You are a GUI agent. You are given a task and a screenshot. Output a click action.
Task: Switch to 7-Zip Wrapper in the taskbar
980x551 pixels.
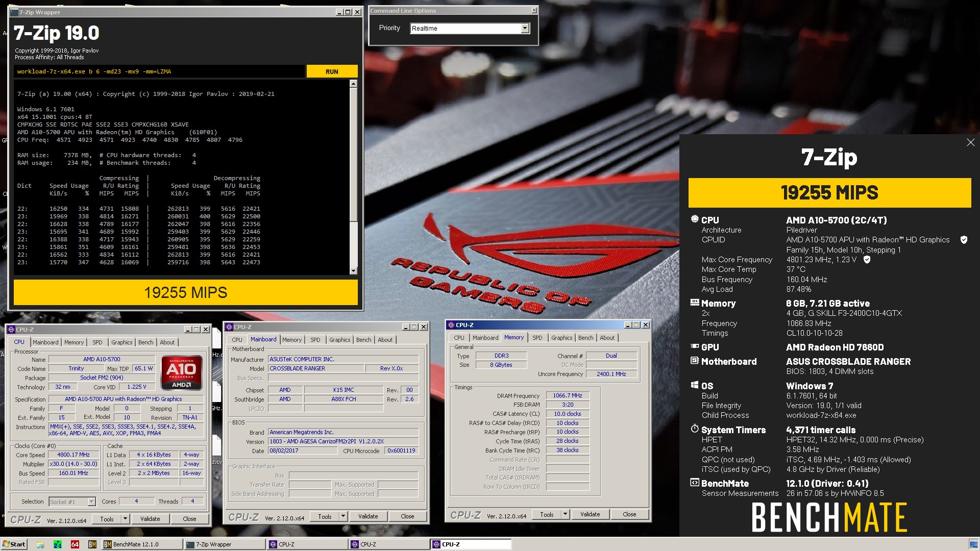point(224,544)
